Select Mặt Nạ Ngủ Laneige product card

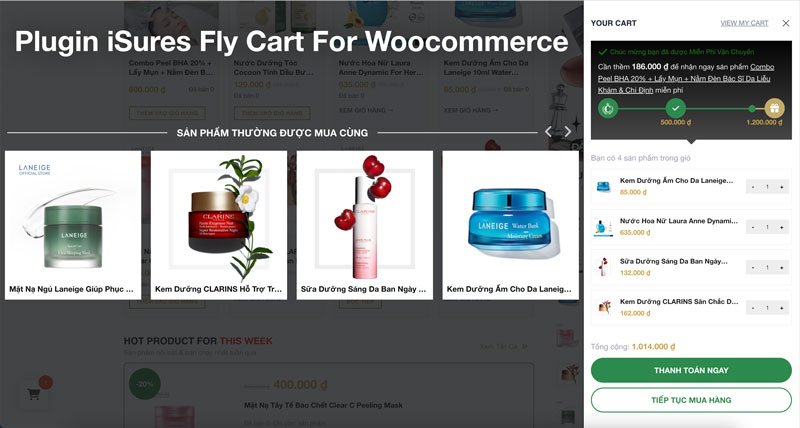click(73, 225)
